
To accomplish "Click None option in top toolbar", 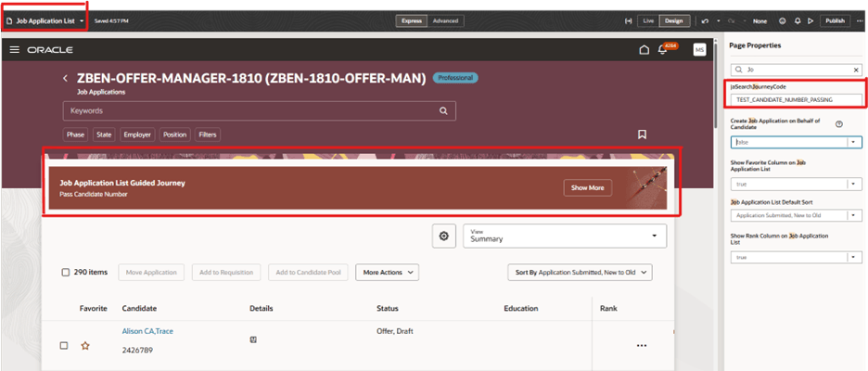I will pyautogui.click(x=760, y=21).
